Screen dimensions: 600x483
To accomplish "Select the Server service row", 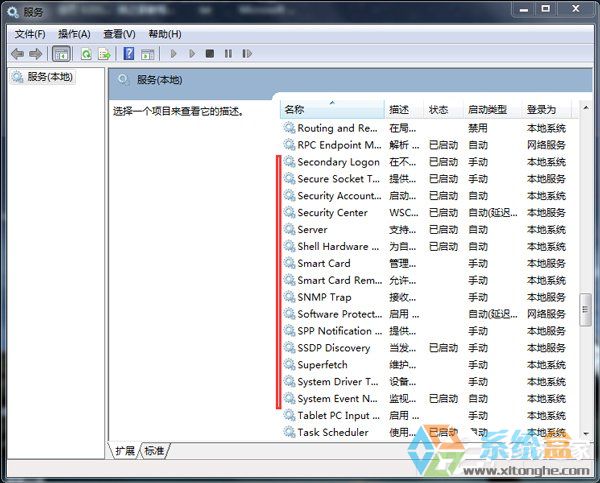I will point(425,230).
